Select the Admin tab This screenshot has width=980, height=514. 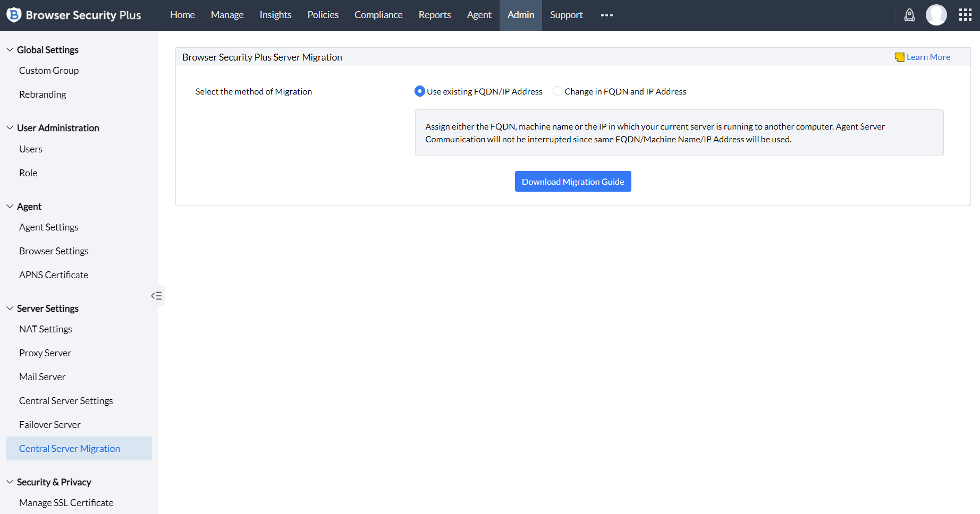tap(521, 15)
